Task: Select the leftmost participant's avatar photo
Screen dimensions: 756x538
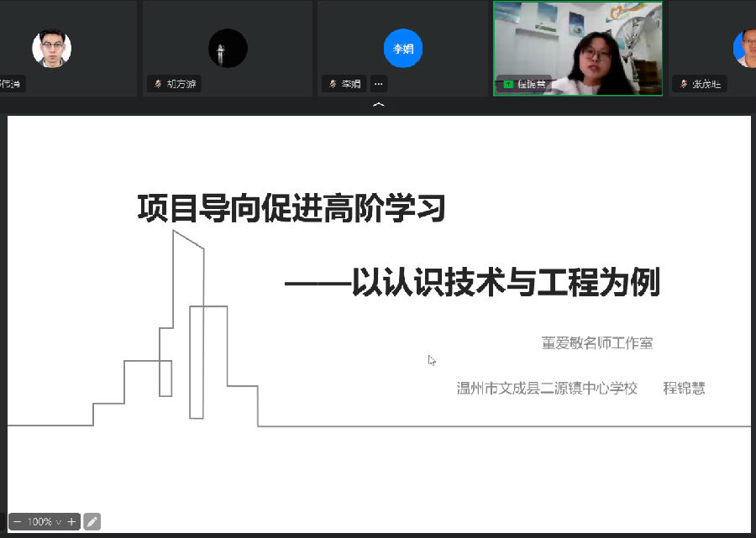Action: (x=51, y=49)
